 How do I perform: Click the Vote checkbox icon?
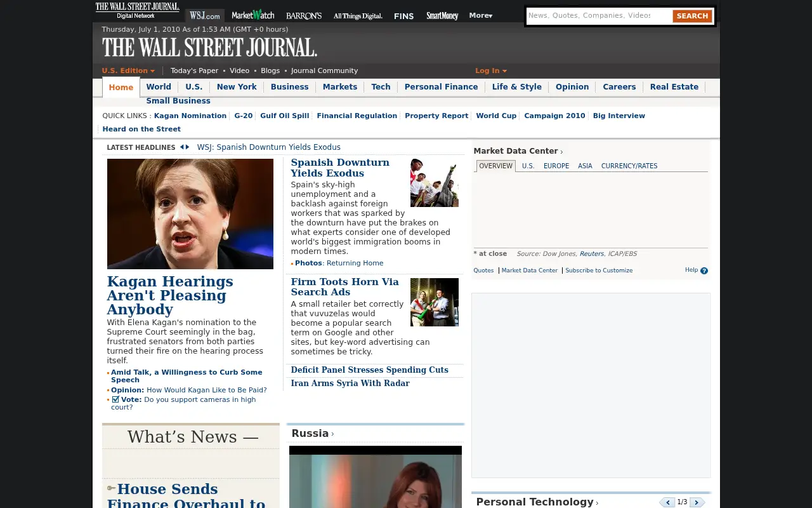click(115, 399)
